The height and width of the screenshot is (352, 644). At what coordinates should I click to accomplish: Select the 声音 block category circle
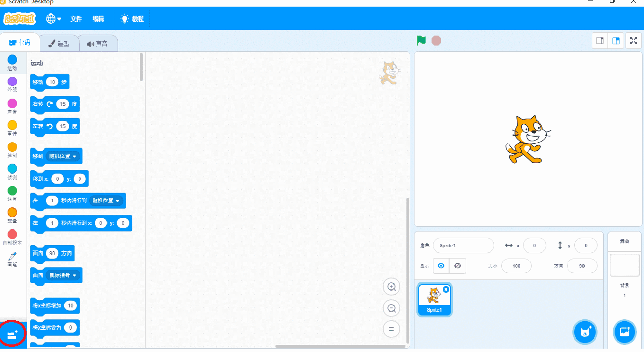12,103
